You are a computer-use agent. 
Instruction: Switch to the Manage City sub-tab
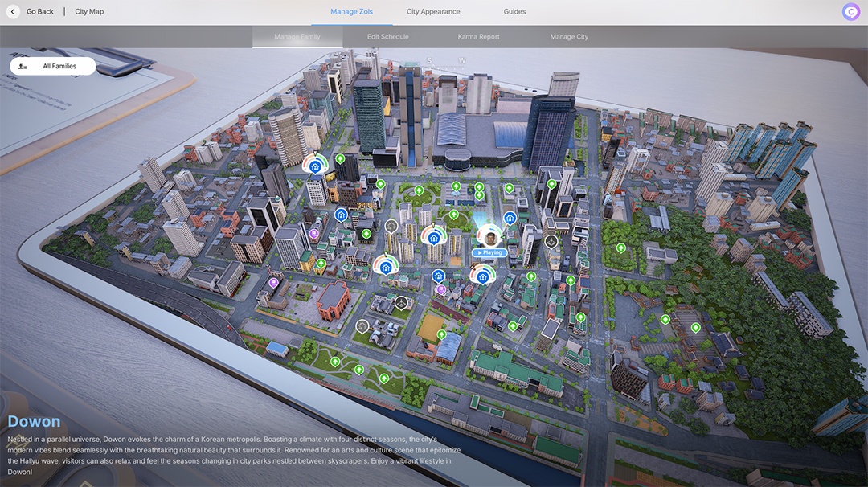(569, 37)
